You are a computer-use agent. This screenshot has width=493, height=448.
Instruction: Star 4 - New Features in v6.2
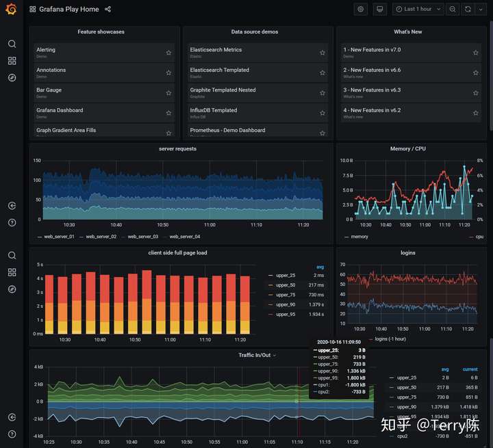pyautogui.click(x=476, y=113)
